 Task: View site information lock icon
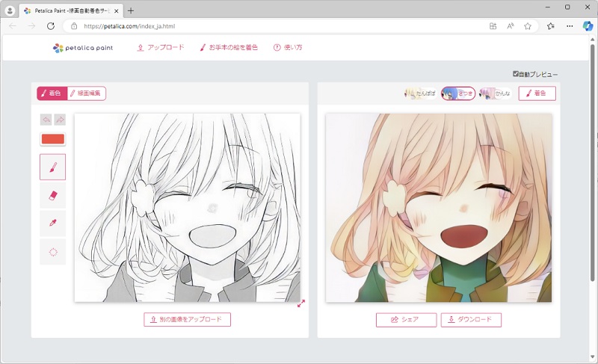coord(74,26)
